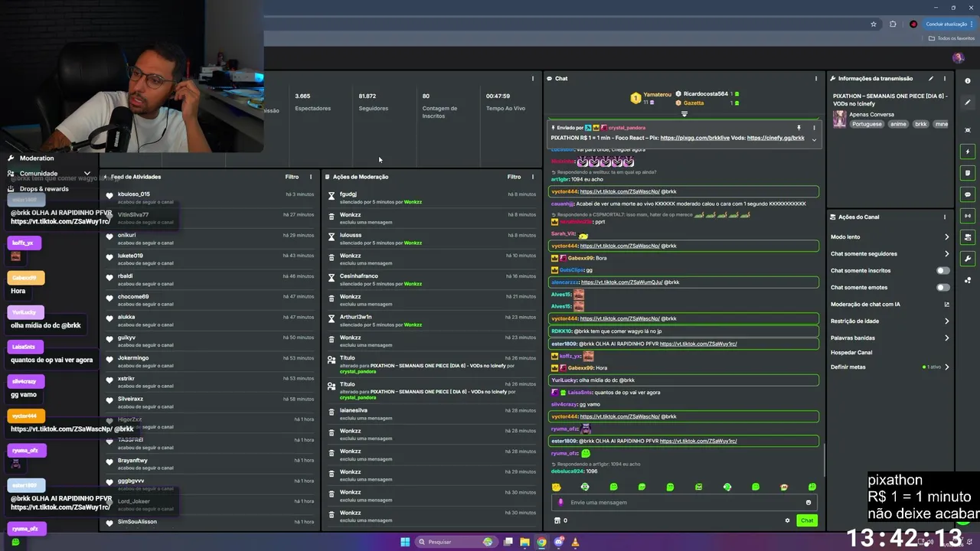Open the Chat panel three-dot menu
This screenshot has height=551, width=980.
[x=816, y=78]
